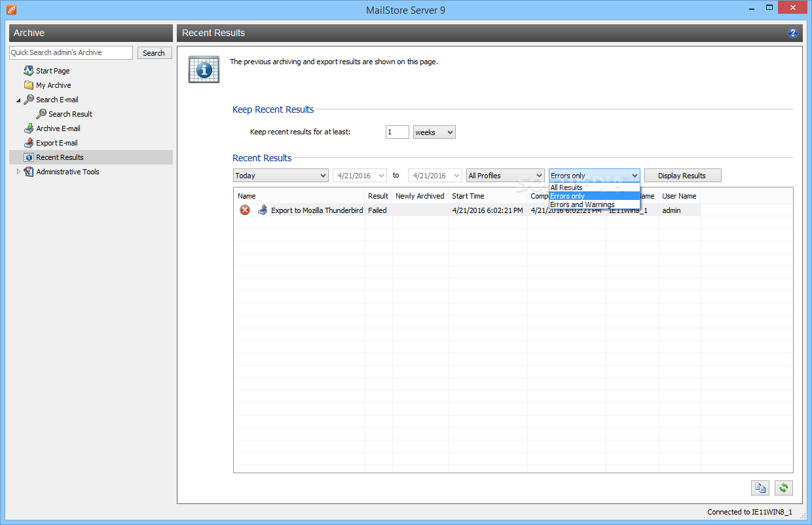Sort by the Start Time column header

pyautogui.click(x=488, y=196)
